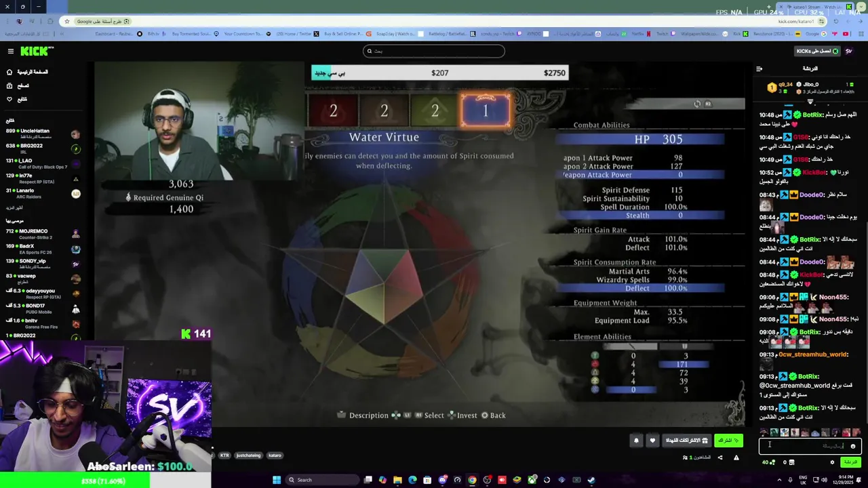Click the Get KICKs button in header
The image size is (868, 488).
pos(817,51)
